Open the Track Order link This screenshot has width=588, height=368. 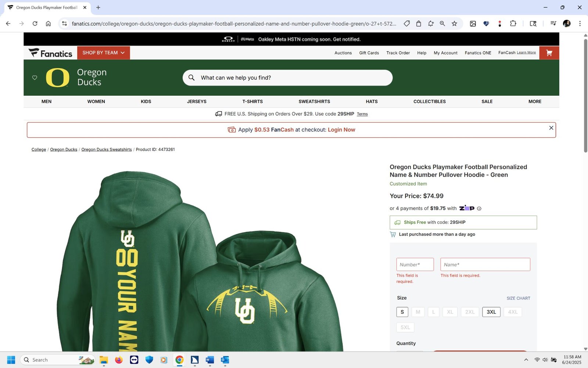pyautogui.click(x=398, y=53)
